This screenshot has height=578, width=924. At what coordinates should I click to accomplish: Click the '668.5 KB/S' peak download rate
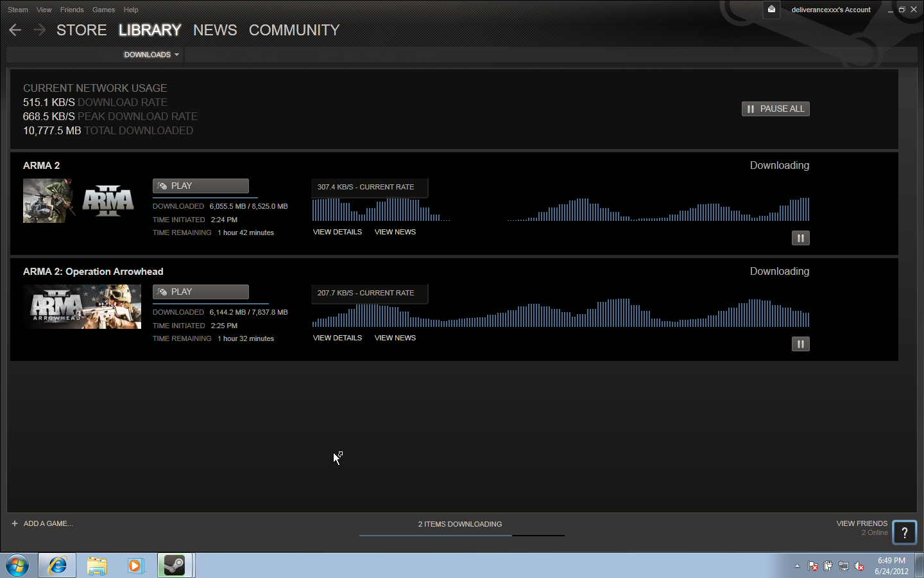(x=49, y=116)
